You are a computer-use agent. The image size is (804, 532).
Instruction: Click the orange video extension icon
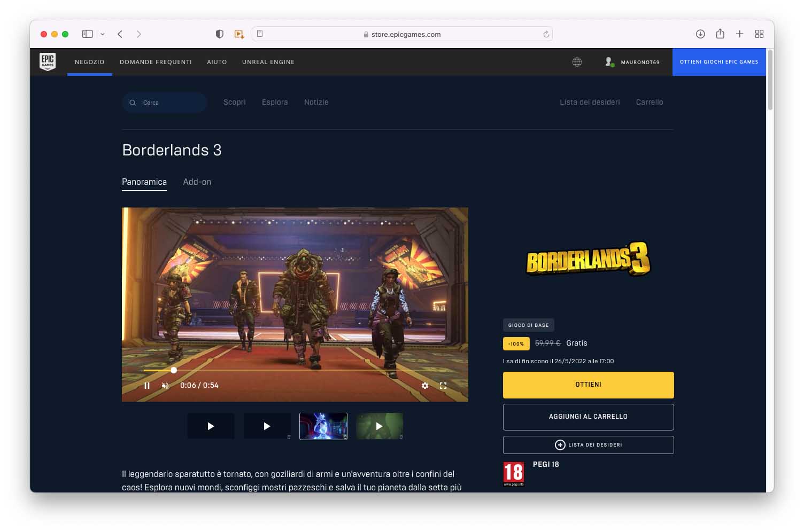click(239, 34)
